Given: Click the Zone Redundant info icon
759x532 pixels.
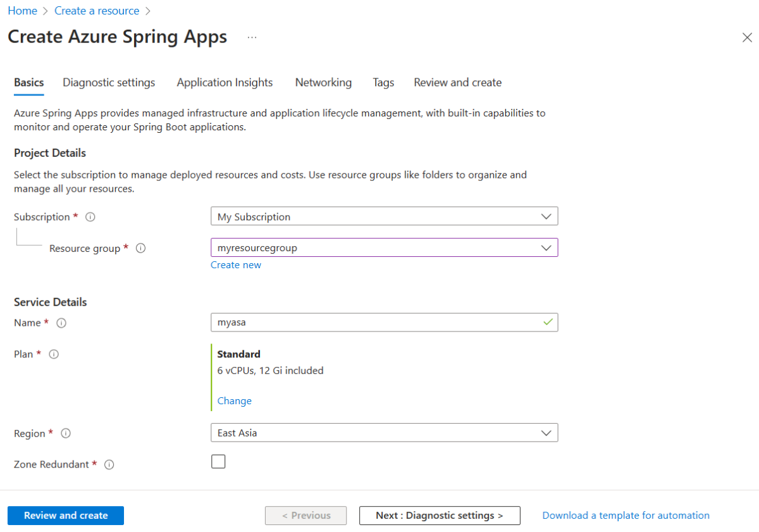Looking at the screenshot, I should 109,465.
